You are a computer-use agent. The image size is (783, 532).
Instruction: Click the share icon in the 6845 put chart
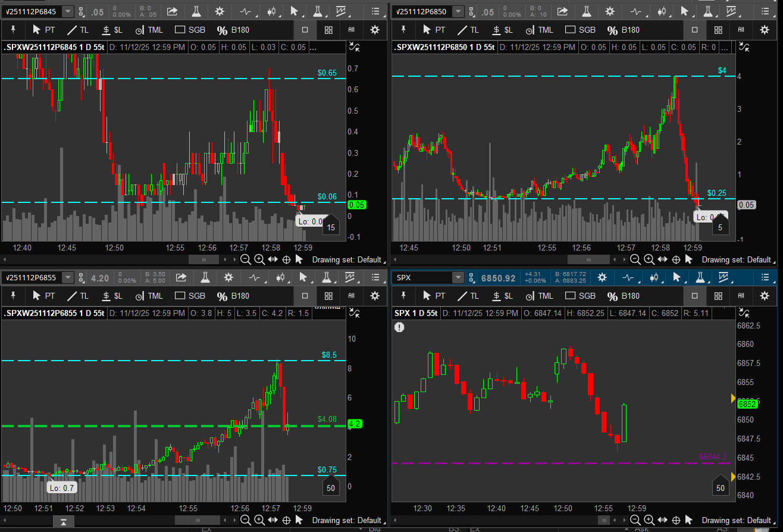pyautogui.click(x=172, y=11)
